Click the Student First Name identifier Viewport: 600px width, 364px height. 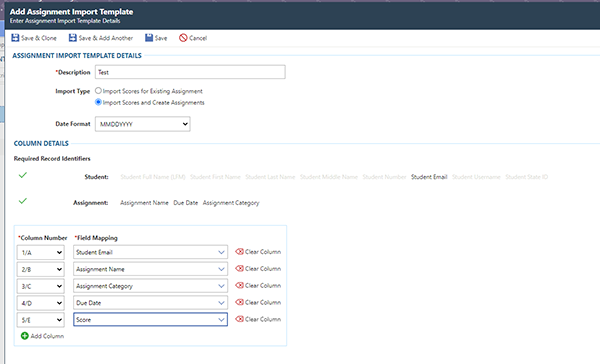point(215,177)
